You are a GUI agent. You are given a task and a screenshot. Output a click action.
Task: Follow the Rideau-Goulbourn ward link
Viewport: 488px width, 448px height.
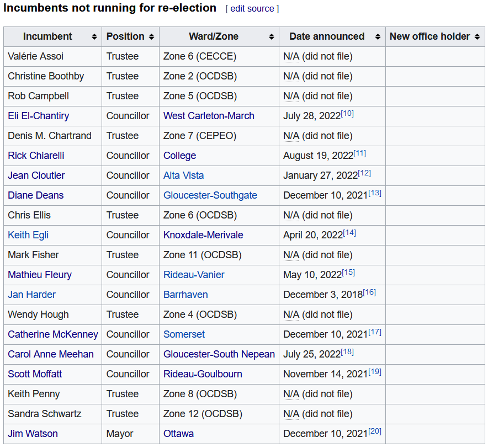[203, 374]
